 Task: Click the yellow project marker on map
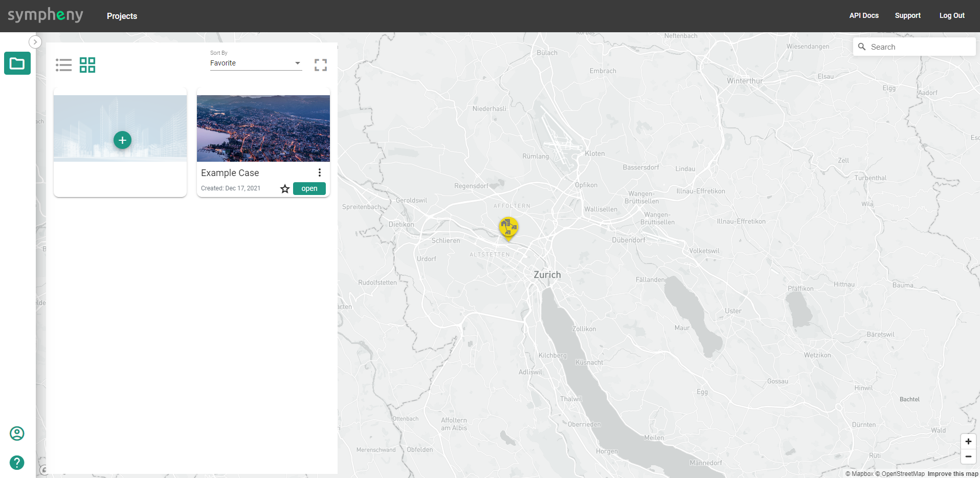[x=508, y=227]
